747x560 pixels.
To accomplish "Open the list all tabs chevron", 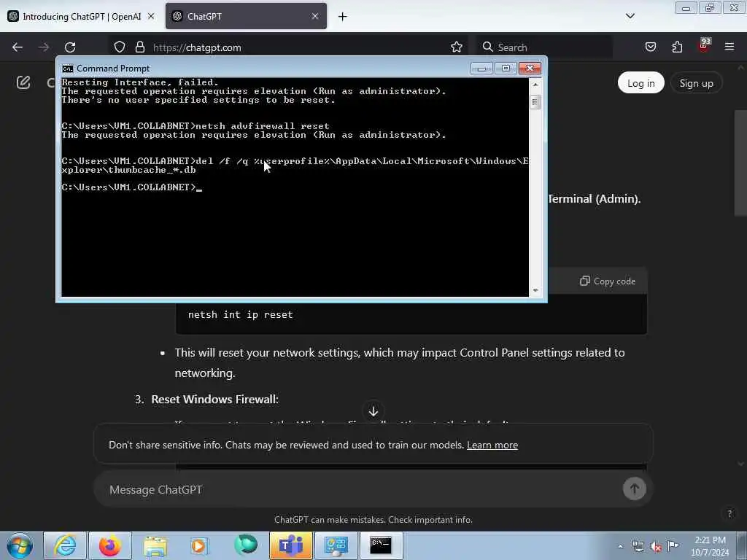I will (x=630, y=16).
